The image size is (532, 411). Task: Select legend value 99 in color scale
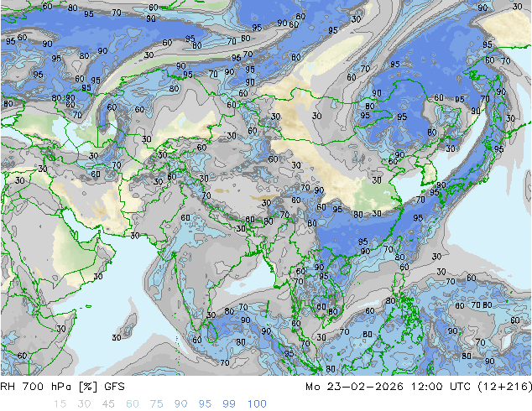229,404
